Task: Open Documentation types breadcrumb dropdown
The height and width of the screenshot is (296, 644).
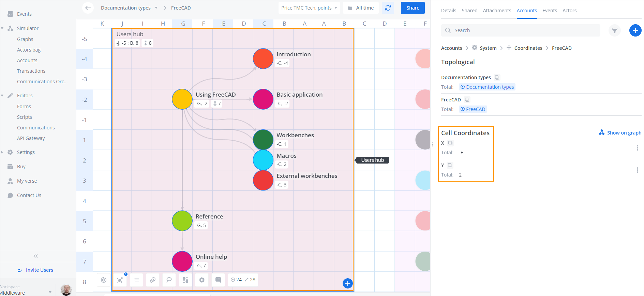Action: click(156, 8)
